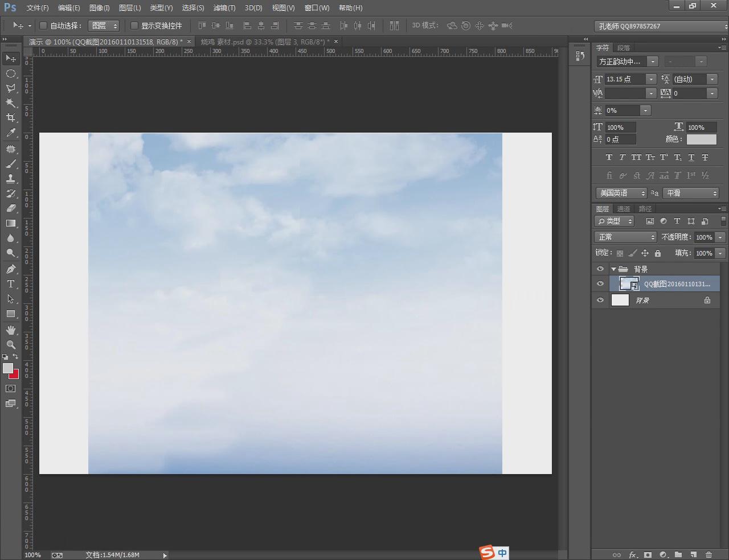Switch to the 通道 channels tab
This screenshot has width=729, height=560.
click(624, 209)
